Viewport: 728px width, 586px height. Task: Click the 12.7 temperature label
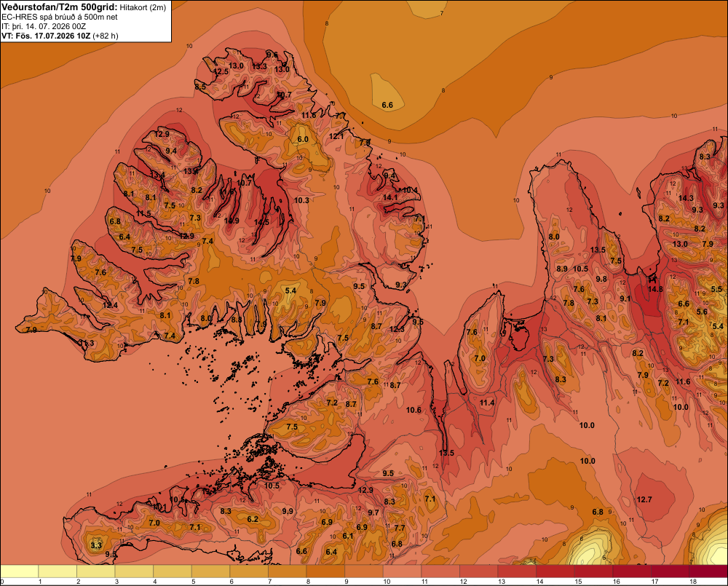[x=644, y=499]
